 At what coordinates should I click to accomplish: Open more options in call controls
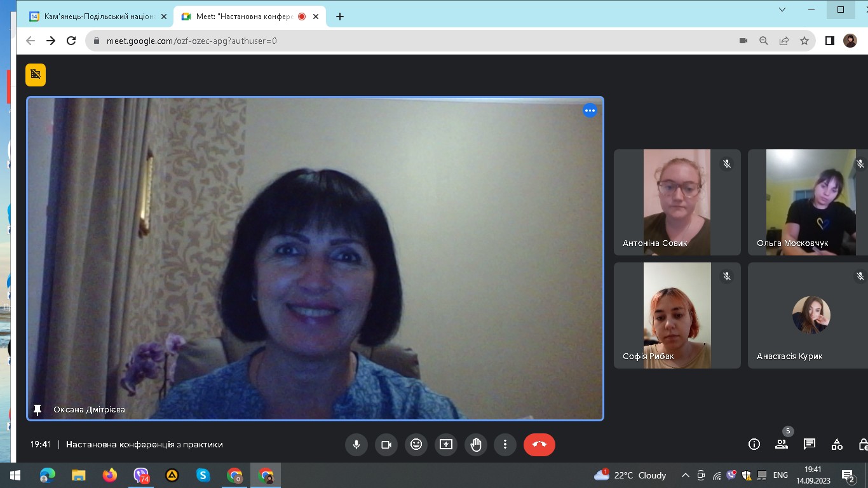[505, 445]
